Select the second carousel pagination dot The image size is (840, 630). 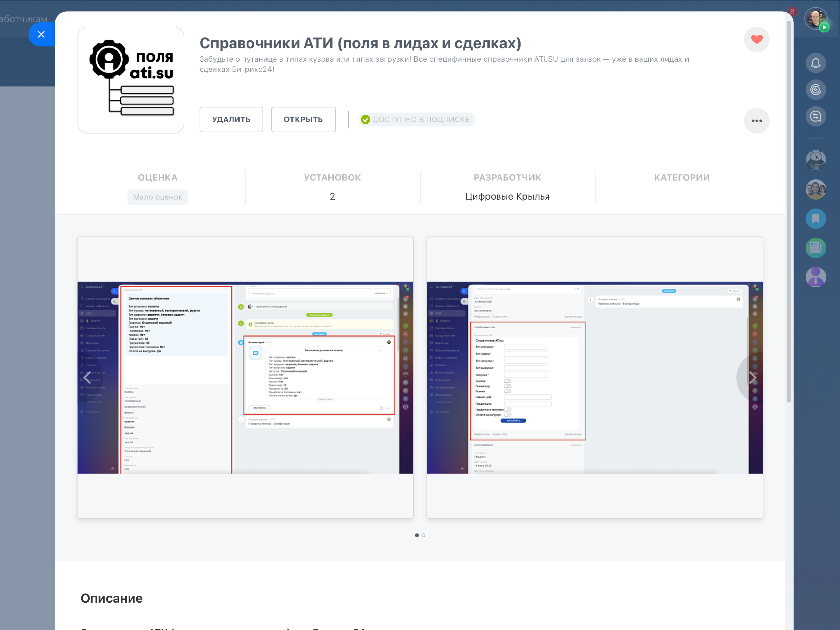coord(423,535)
